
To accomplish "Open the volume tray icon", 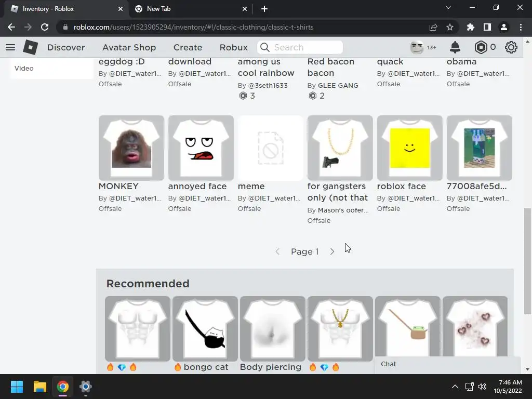I will [482, 387].
